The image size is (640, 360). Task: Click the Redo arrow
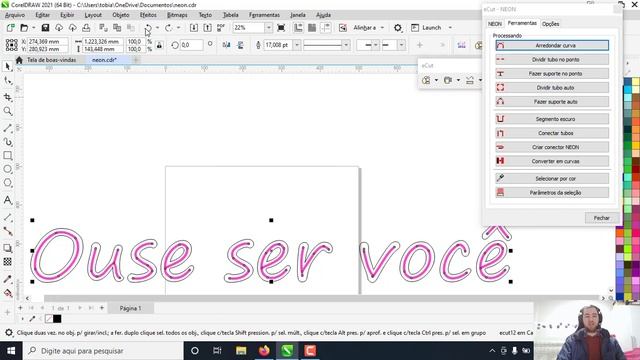[168, 28]
